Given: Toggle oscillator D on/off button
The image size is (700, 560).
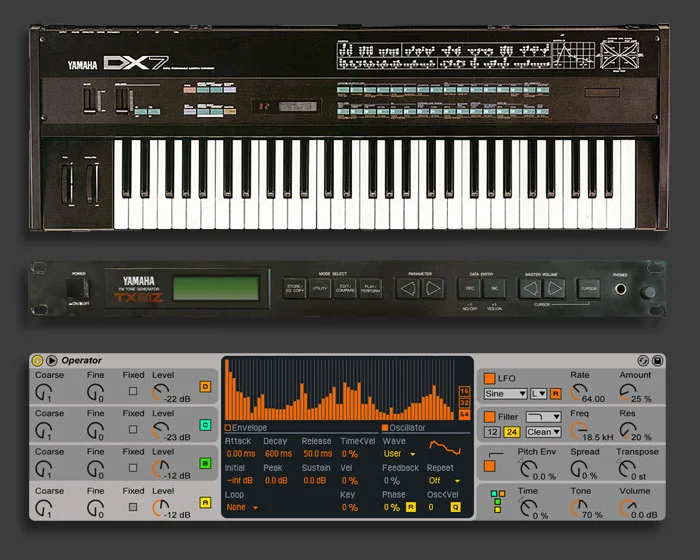Looking at the screenshot, I should 205,387.
